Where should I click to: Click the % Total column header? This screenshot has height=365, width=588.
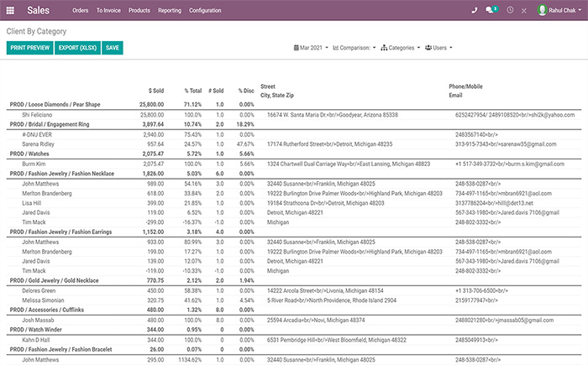point(193,91)
